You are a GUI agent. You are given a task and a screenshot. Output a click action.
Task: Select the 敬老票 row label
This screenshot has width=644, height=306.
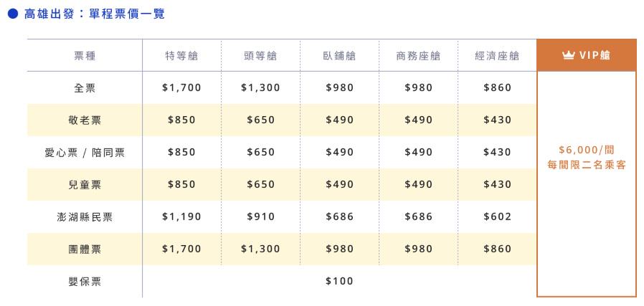pyautogui.click(x=85, y=120)
